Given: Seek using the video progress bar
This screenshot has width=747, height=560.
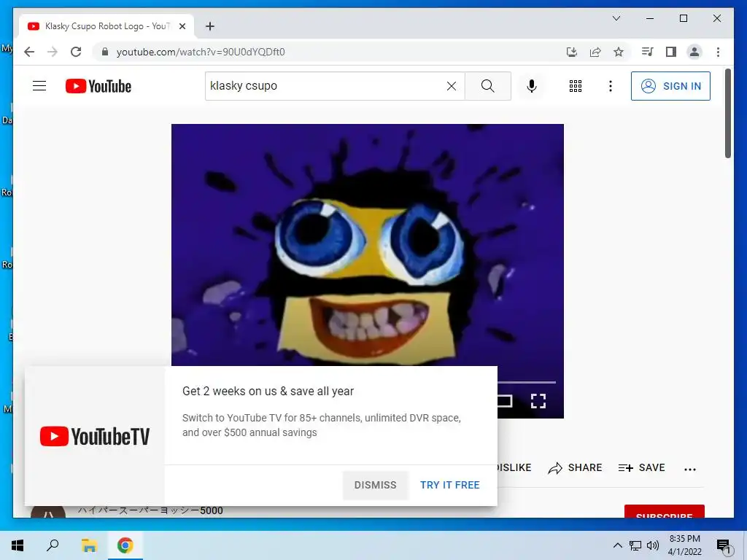Looking at the screenshot, I should (527, 382).
